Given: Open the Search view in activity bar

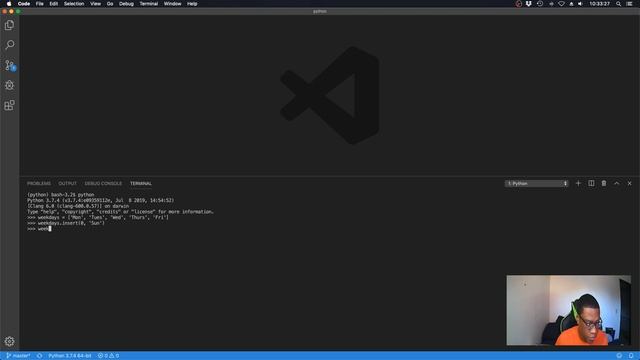Looking at the screenshot, I should click(9, 44).
